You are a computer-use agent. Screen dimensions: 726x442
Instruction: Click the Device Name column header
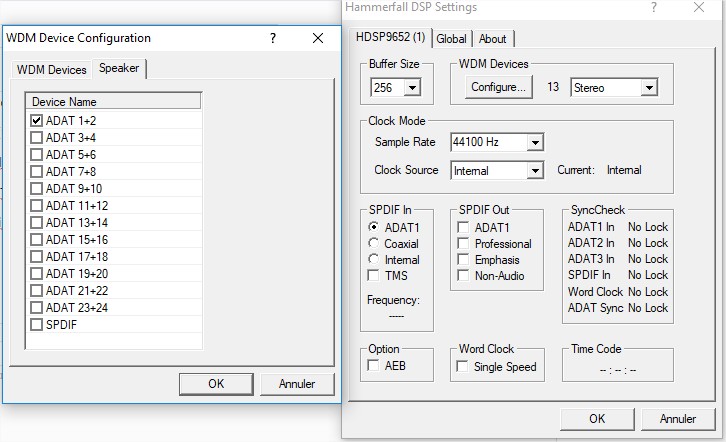[113, 101]
